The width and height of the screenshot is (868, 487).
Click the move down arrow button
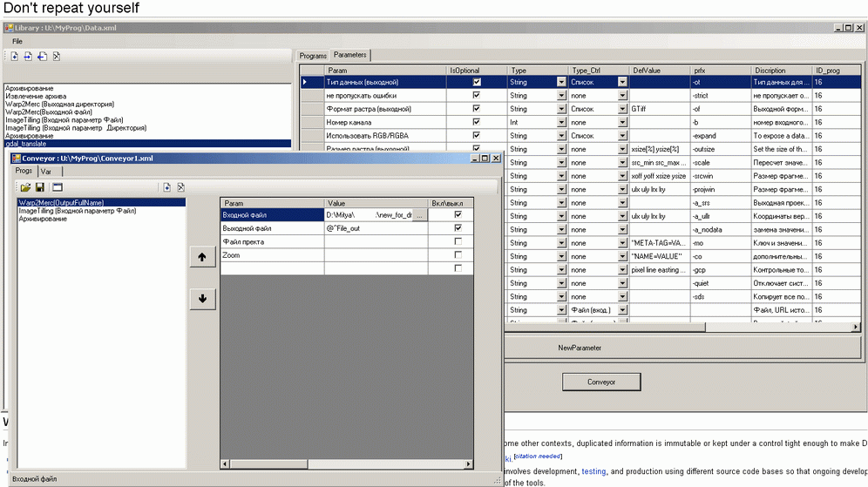click(202, 299)
